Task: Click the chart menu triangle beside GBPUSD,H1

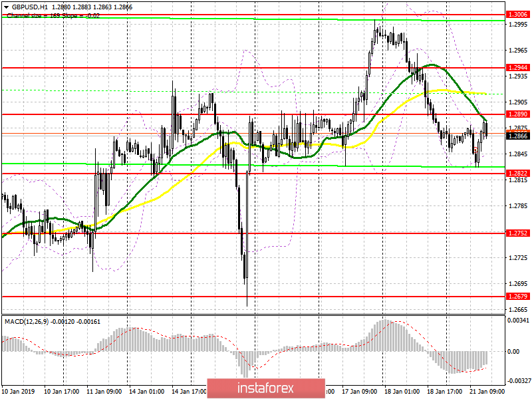Action: click(7, 7)
